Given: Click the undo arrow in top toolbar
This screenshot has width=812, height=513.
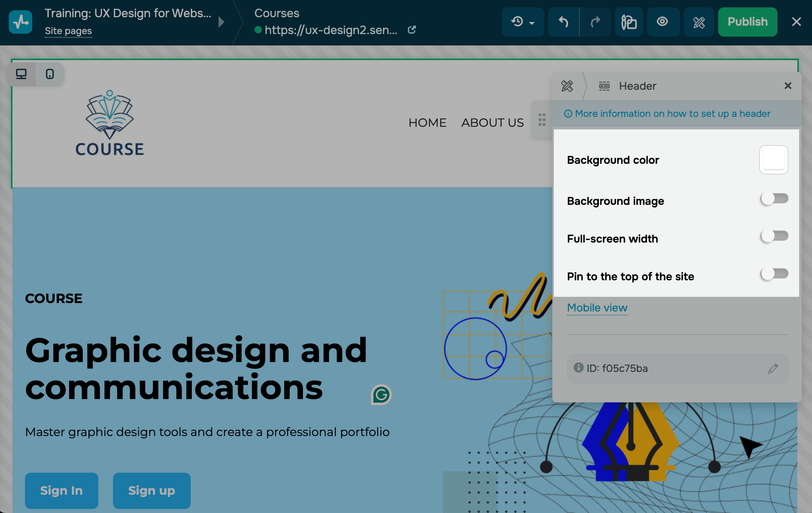Looking at the screenshot, I should pyautogui.click(x=563, y=22).
